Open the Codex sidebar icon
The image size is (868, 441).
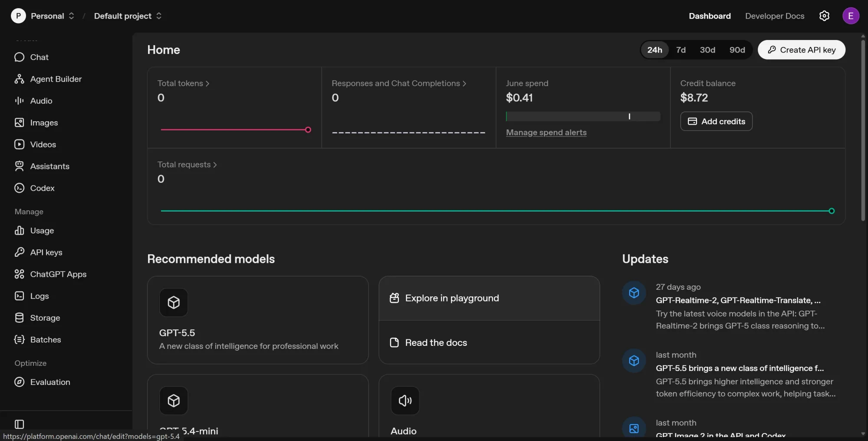click(x=19, y=188)
